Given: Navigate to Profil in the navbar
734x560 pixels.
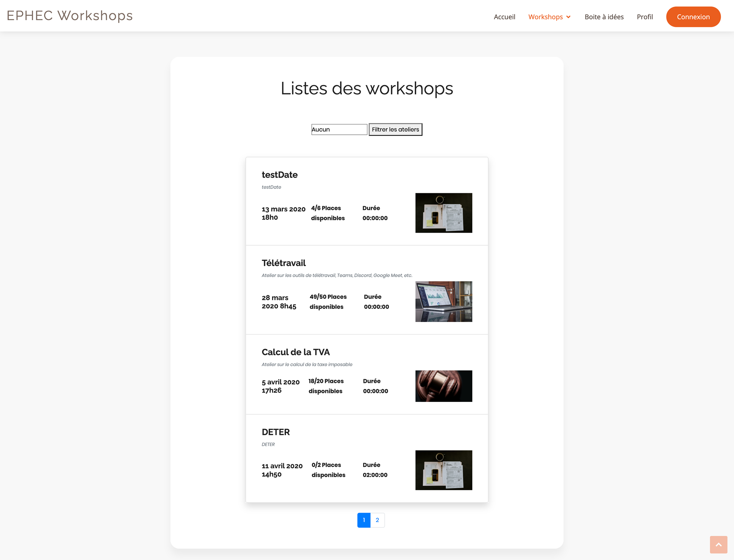Looking at the screenshot, I should click(x=644, y=17).
